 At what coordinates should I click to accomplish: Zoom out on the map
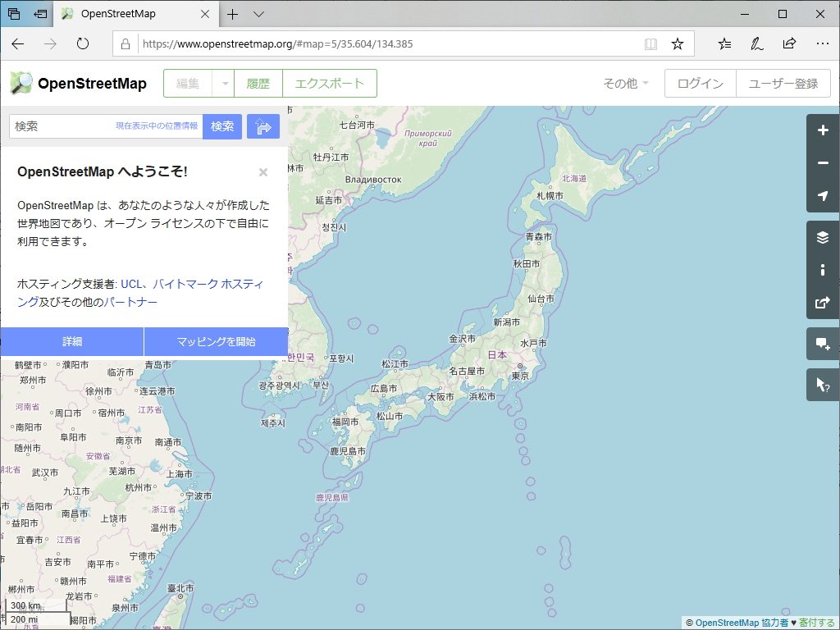[822, 163]
